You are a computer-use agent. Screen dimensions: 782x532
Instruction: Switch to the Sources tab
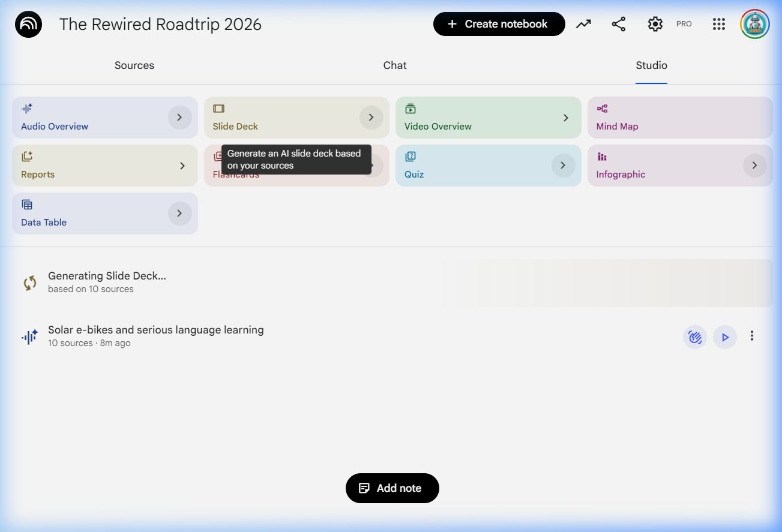134,65
